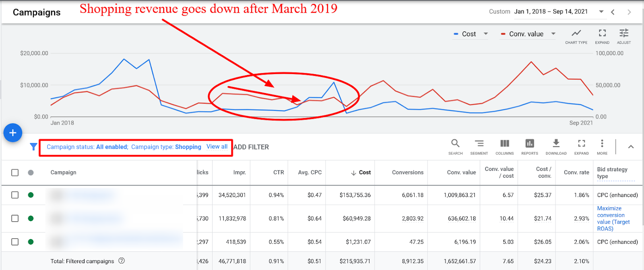Click the Conversions column header
The width and height of the screenshot is (644, 270).
(x=408, y=172)
